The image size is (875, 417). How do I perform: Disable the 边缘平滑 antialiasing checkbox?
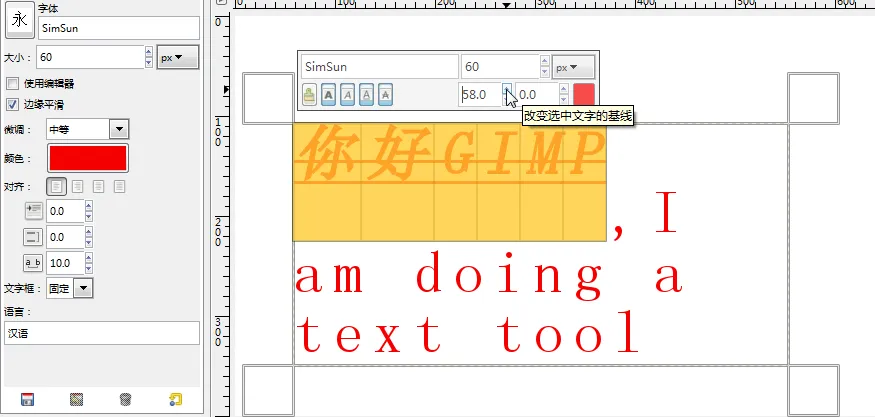pyautogui.click(x=12, y=104)
